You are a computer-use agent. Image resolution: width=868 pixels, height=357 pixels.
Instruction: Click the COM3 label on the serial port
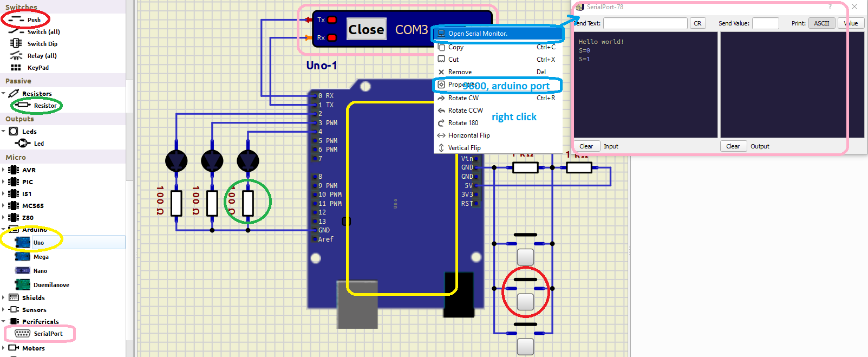coord(412,30)
